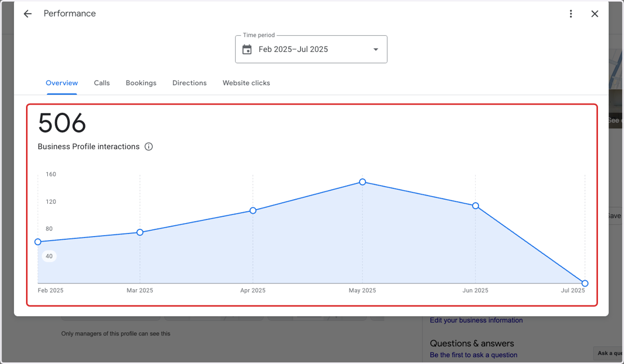Click the Jun 2025 axis label
Screen dimensions: 624x364
click(x=475, y=291)
